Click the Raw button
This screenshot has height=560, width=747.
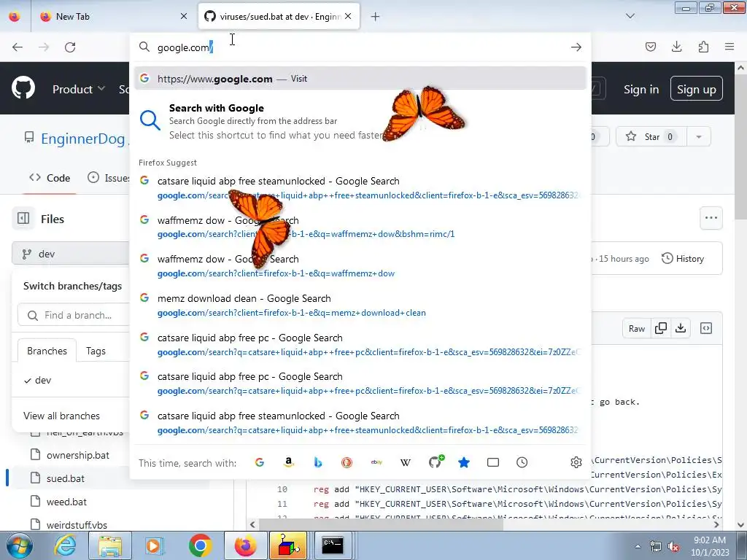click(636, 328)
